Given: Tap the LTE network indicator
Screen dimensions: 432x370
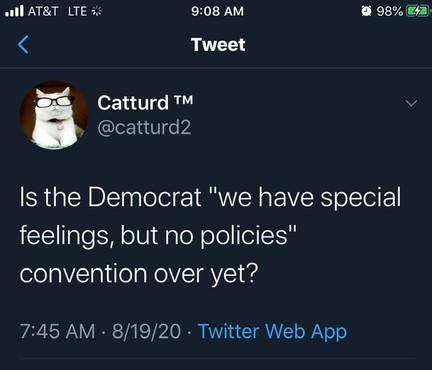Looking at the screenshot, I should tap(77, 11).
